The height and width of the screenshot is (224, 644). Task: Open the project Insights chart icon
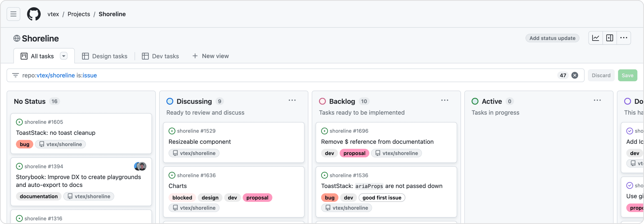tap(595, 38)
